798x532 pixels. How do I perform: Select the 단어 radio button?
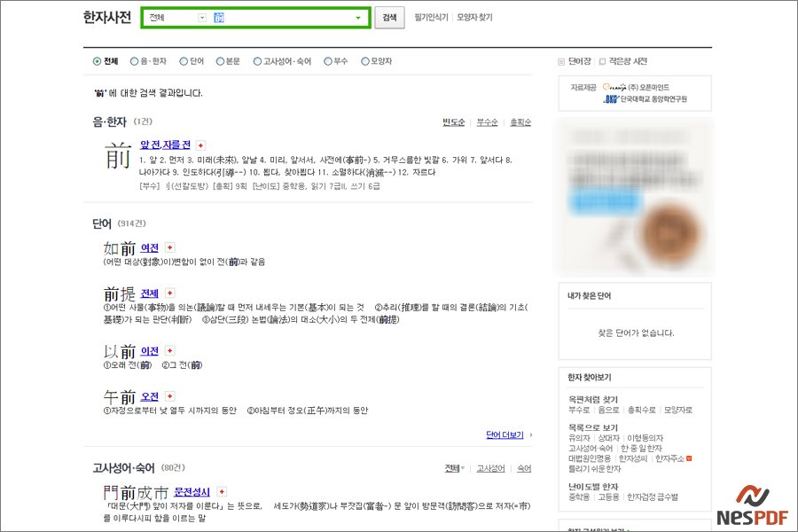click(184, 61)
